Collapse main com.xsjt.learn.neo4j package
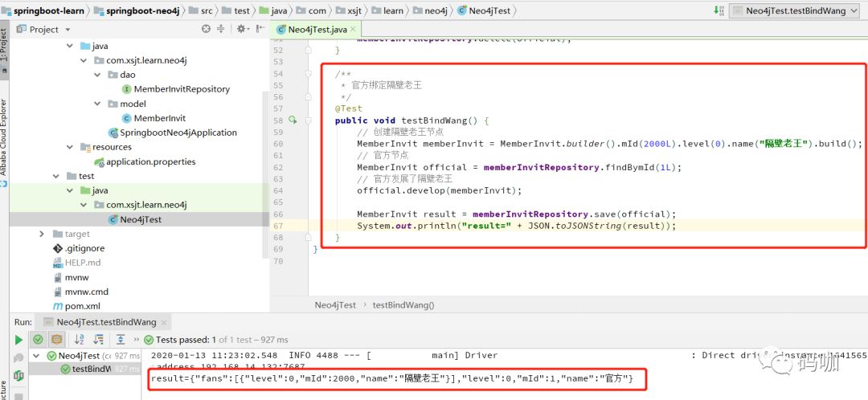Screen dimensions: 868x400 point(84,60)
